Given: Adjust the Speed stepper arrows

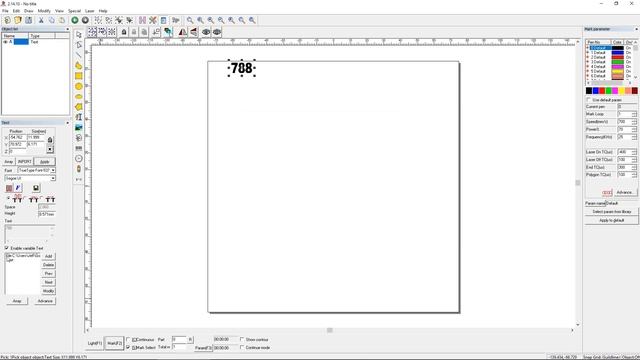Looking at the screenshot, I should (634, 122).
